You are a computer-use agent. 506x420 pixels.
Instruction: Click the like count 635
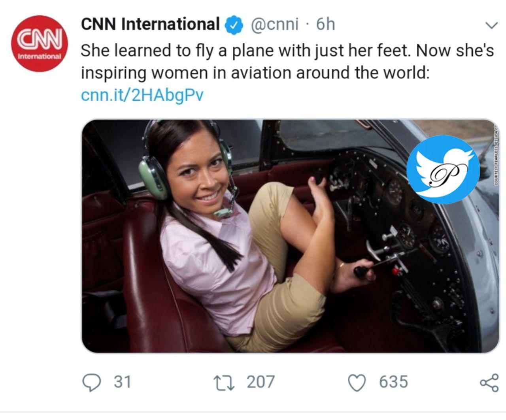click(x=393, y=382)
